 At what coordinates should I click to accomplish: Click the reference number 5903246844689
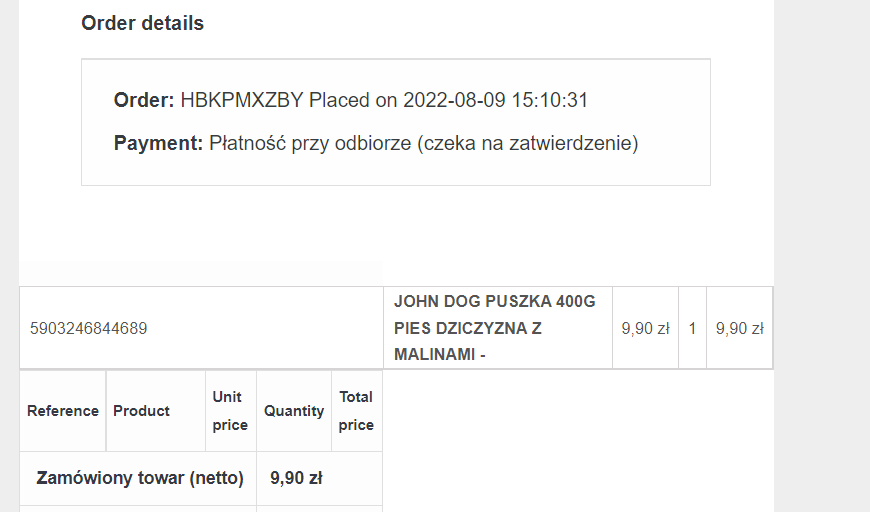[89, 328]
